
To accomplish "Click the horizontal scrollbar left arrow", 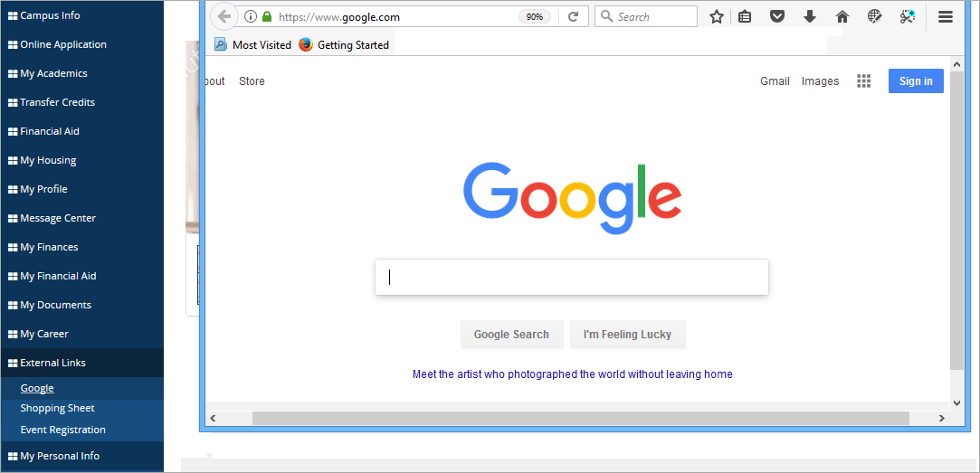I will pyautogui.click(x=213, y=418).
